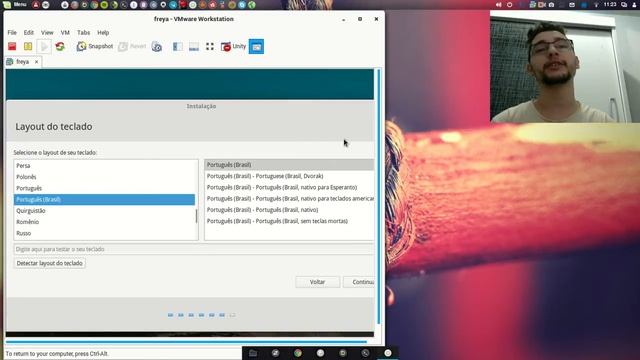This screenshot has height=360, width=640.
Task: Open the Help menu
Action: pyautogui.click(x=103, y=33)
